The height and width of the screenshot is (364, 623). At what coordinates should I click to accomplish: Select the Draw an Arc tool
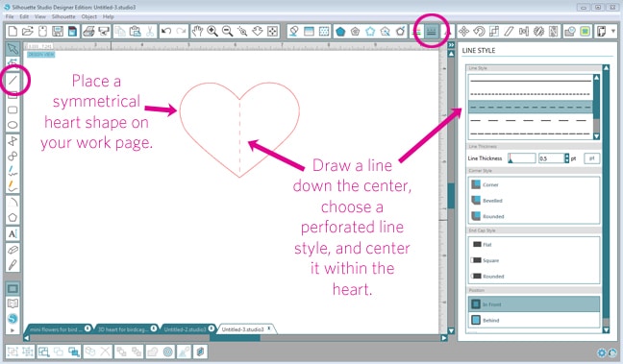(x=12, y=202)
